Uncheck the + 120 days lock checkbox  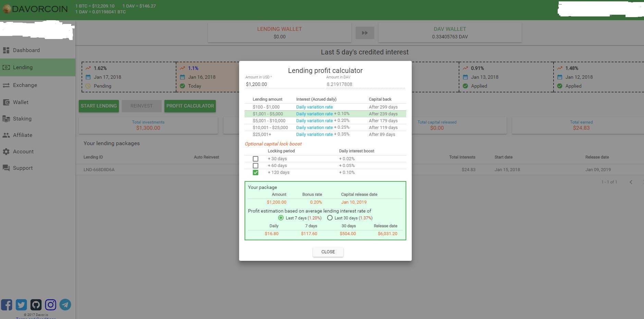click(256, 173)
